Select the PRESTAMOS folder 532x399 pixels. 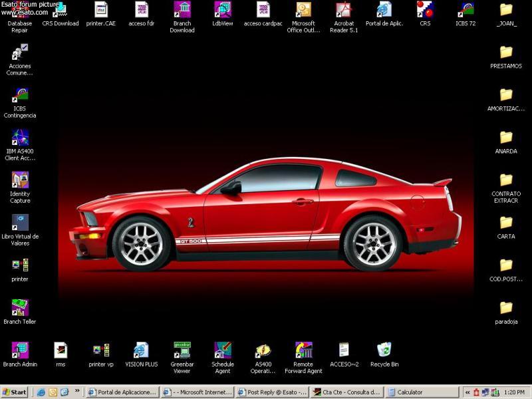pos(506,57)
